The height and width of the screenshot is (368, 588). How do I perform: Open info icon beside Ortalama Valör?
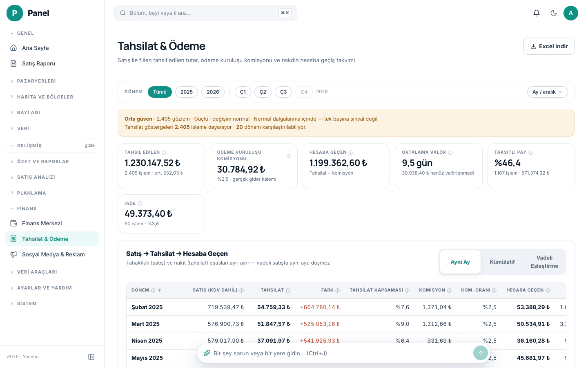450,153
